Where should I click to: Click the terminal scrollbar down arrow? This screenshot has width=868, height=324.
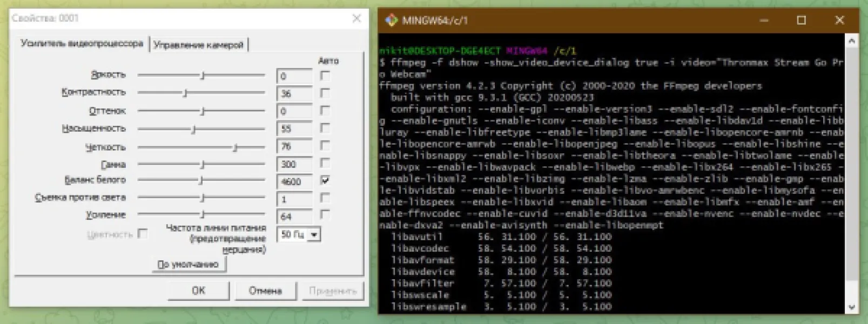[x=852, y=307]
